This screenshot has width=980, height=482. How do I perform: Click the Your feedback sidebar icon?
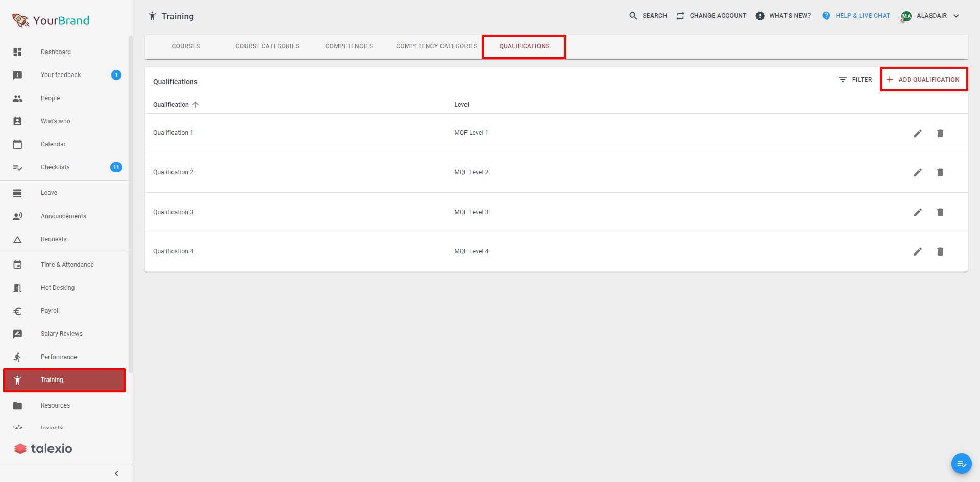pos(17,75)
